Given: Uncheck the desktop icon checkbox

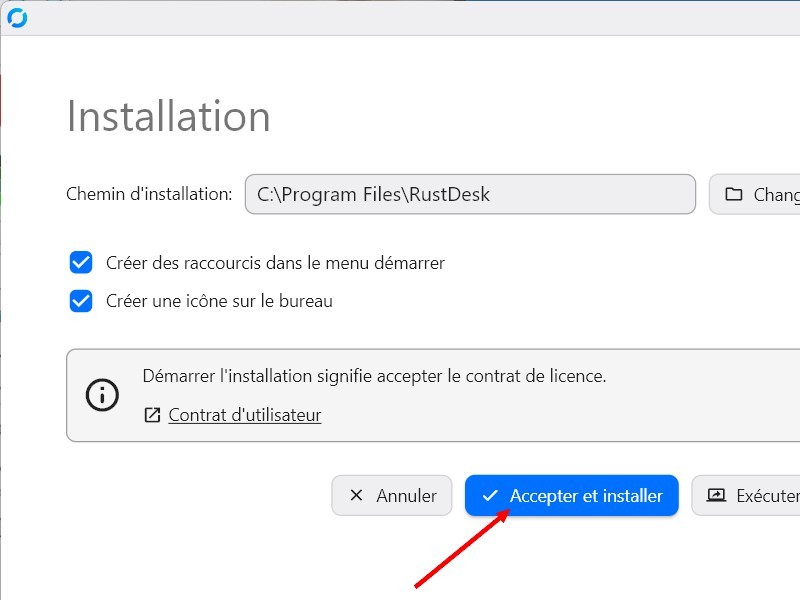Looking at the screenshot, I should click(81, 301).
